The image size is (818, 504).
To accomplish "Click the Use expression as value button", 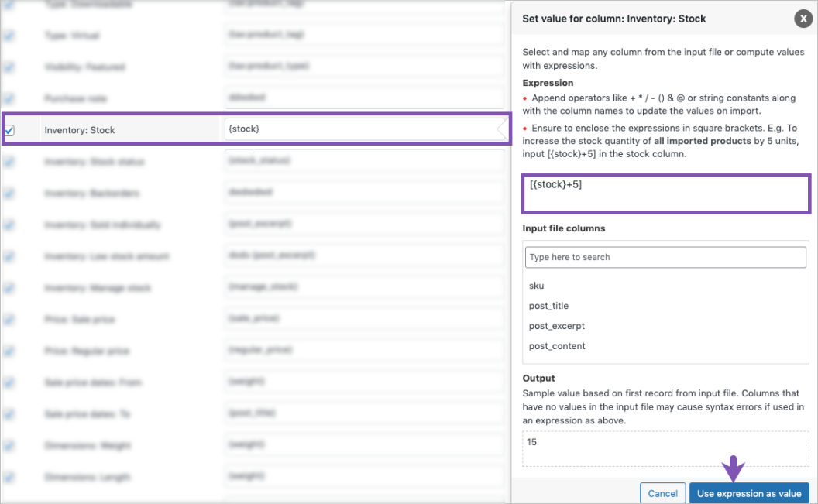I will coord(748,493).
